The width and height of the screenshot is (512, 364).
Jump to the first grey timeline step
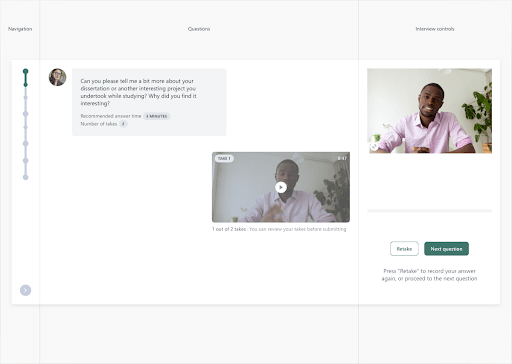25,98
